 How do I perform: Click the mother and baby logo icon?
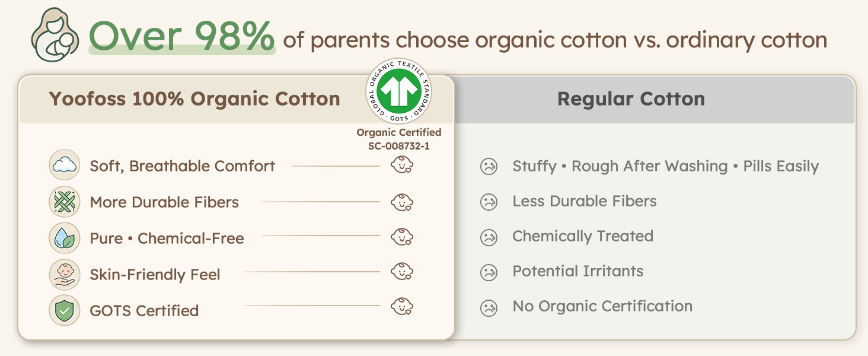coord(55,34)
